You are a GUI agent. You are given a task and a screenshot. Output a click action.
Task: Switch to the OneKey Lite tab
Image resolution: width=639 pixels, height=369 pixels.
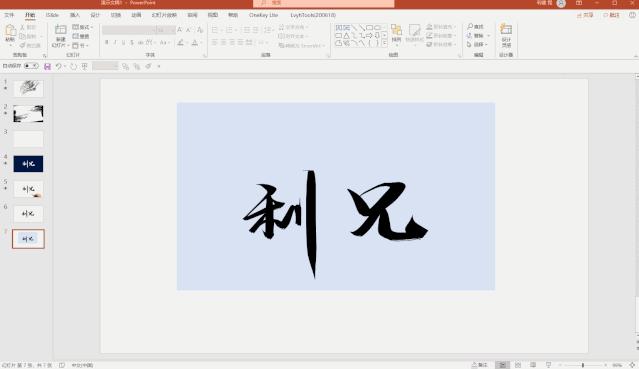click(x=263, y=15)
